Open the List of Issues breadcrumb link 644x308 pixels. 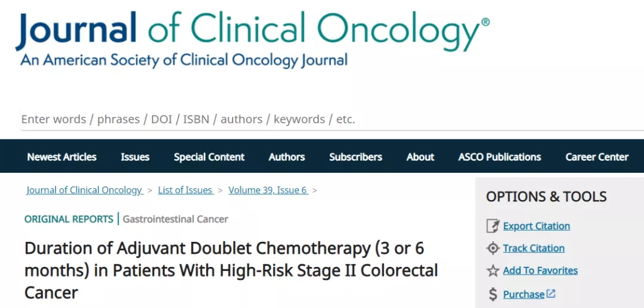pyautogui.click(x=185, y=191)
